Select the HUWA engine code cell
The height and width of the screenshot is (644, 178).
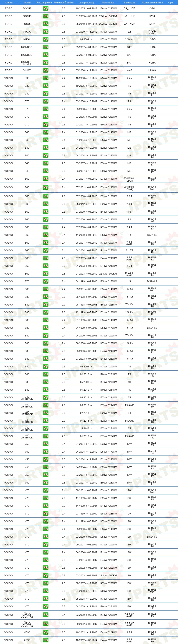pyautogui.click(x=152, y=71)
